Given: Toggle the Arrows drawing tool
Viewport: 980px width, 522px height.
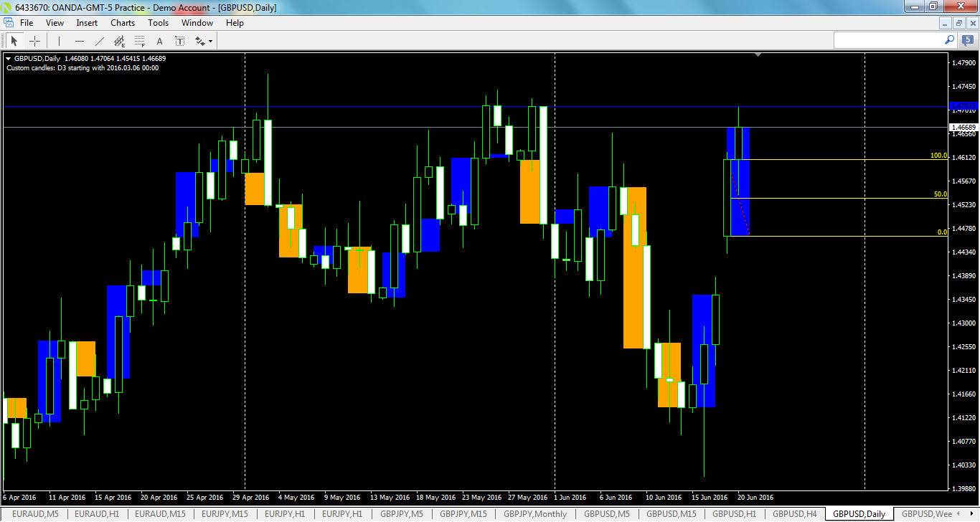Looking at the screenshot, I should click(199, 40).
